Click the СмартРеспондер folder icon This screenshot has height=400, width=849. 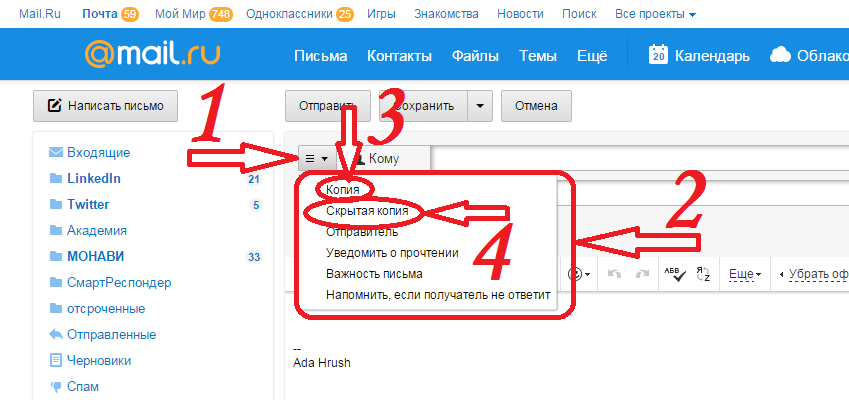pos(56,283)
